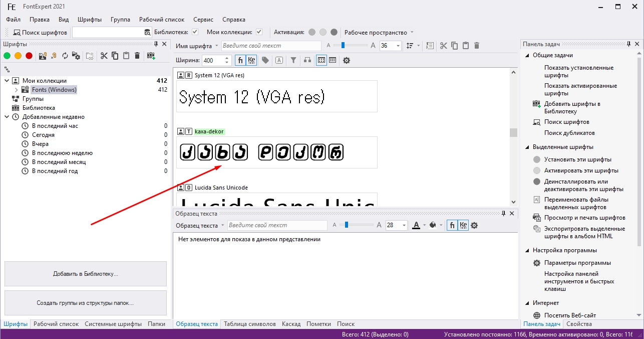Screen dimensions: 644x339
Task: Click the add-to-library icon in Шрифты toolbar
Action: 151,56
